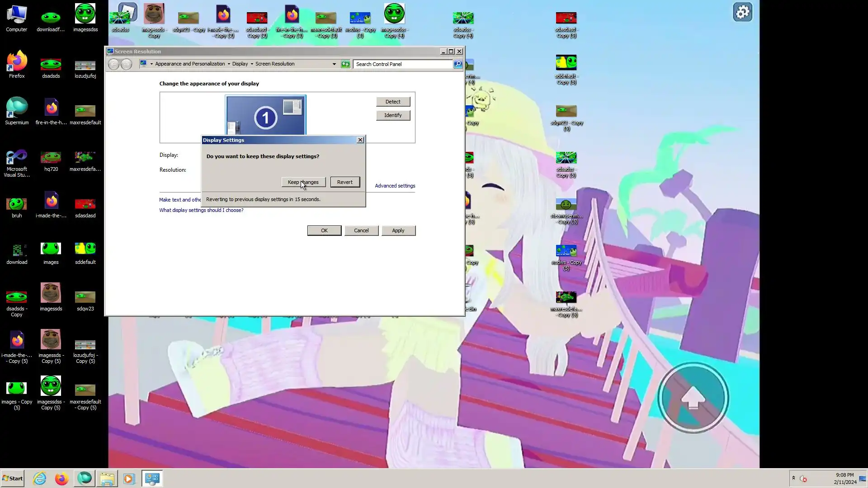Open Windows Media Player taskbar icon
The height and width of the screenshot is (488, 868).
coord(129,479)
